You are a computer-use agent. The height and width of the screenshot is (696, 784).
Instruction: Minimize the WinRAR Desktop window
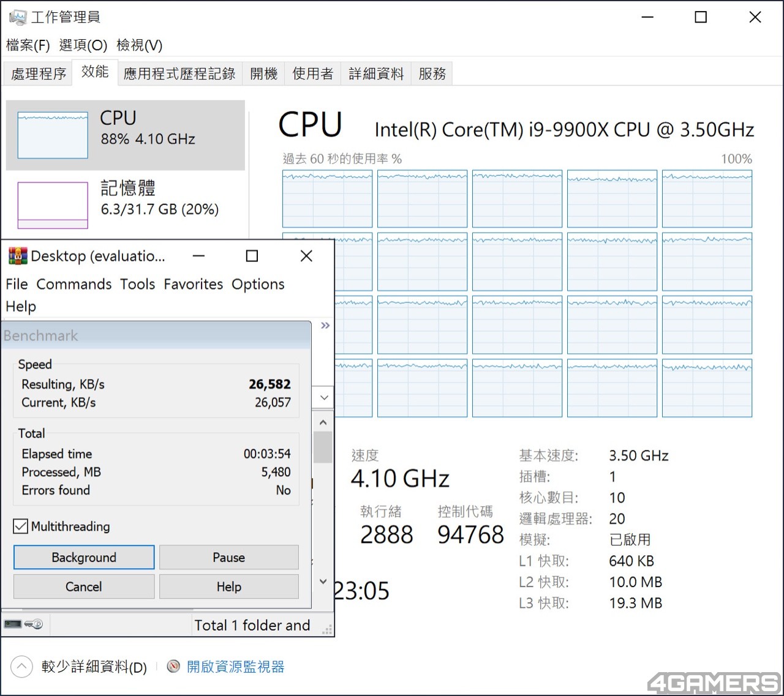(x=198, y=256)
